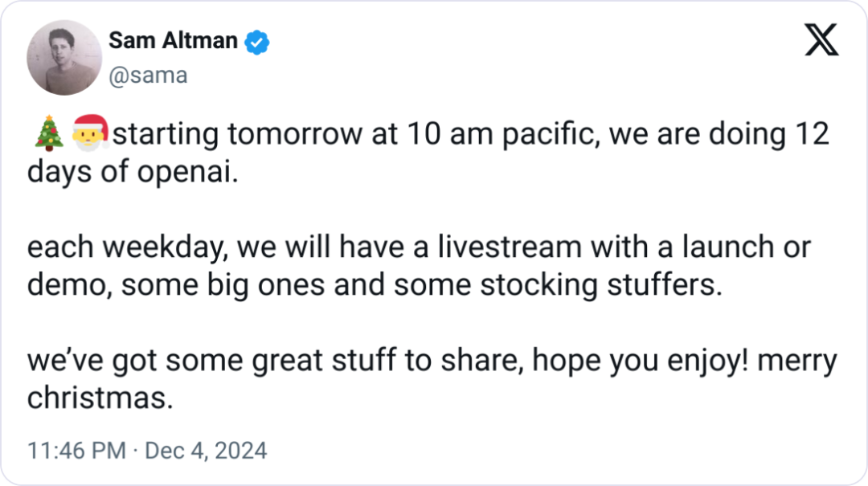The width and height of the screenshot is (868, 486).
Task: Click the X logo in the corner
Action: pyautogui.click(x=821, y=40)
